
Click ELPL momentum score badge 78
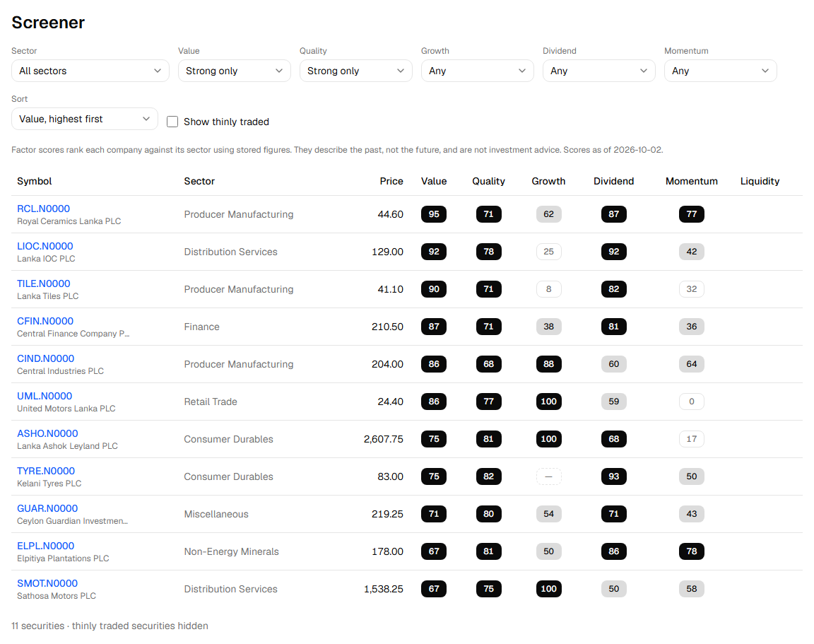coord(692,551)
